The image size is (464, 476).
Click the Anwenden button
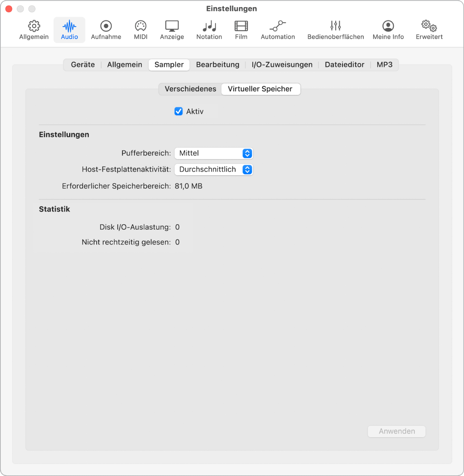pos(397,431)
